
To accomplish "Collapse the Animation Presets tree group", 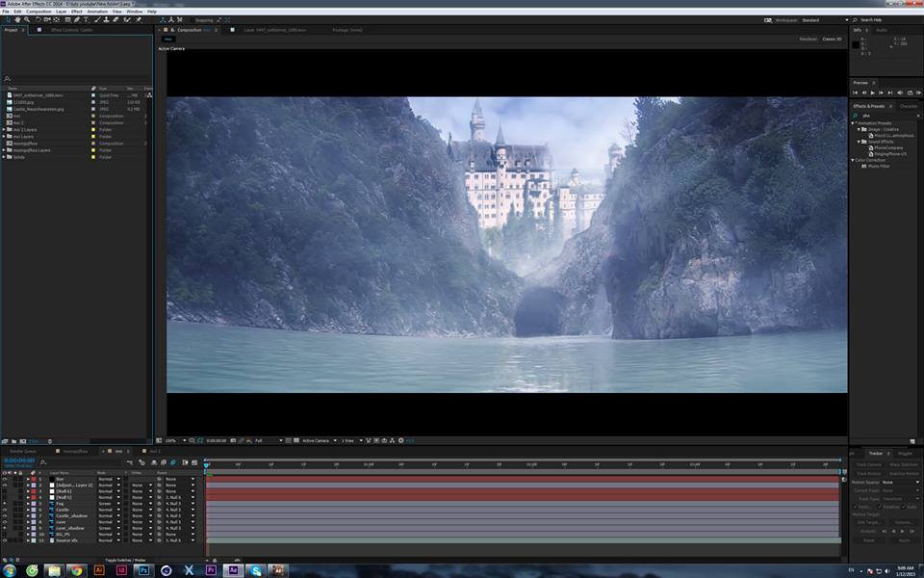I will [x=853, y=123].
